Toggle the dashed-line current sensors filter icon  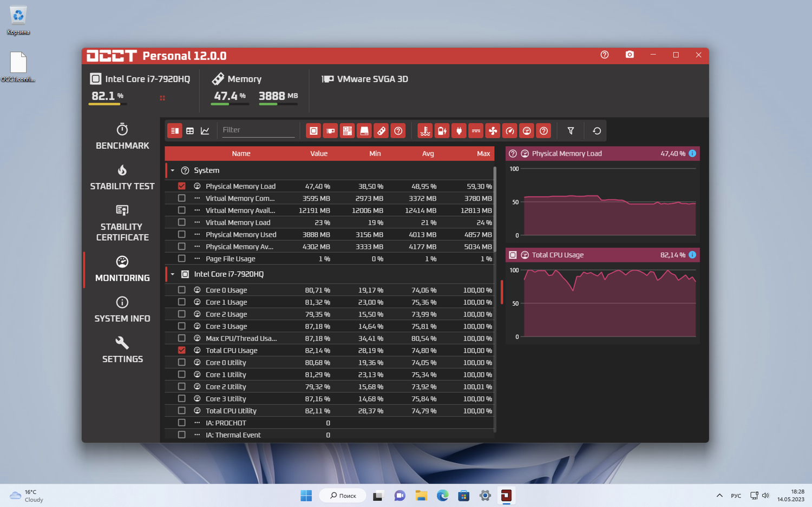[476, 130]
